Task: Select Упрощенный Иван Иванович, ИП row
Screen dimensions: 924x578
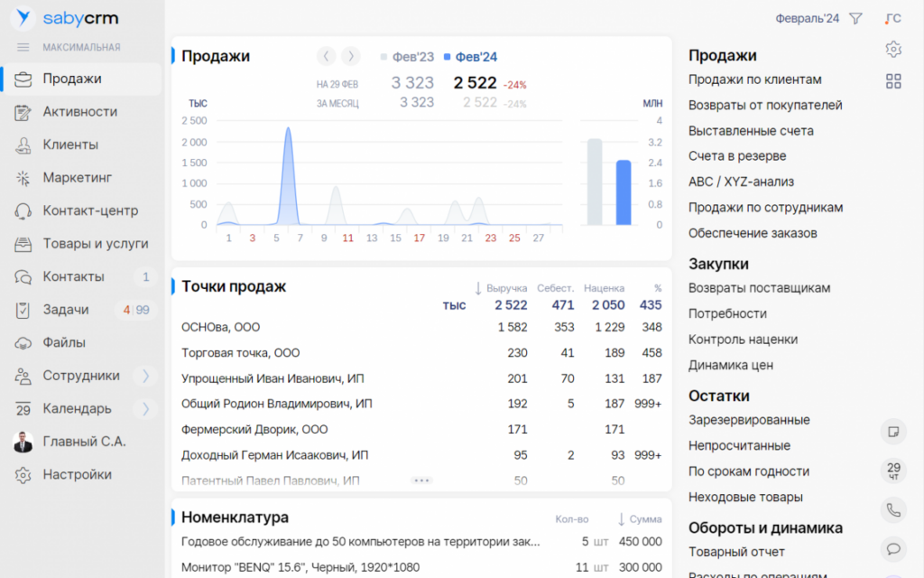Action: (x=421, y=378)
